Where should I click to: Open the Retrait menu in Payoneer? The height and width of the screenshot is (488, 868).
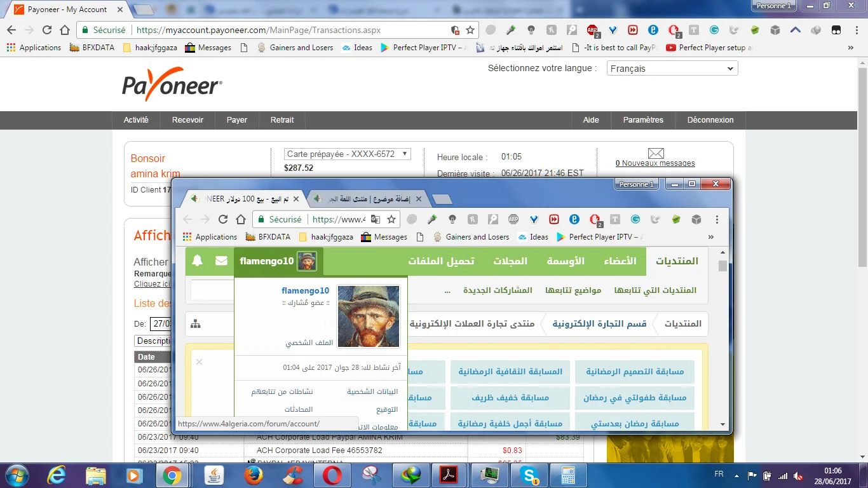[282, 120]
